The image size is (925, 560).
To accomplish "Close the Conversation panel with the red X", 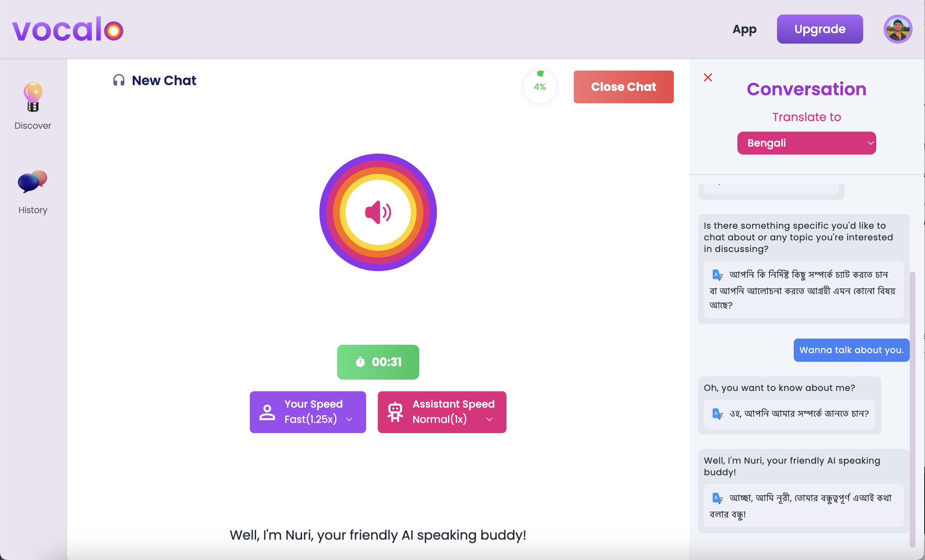I will pyautogui.click(x=708, y=78).
